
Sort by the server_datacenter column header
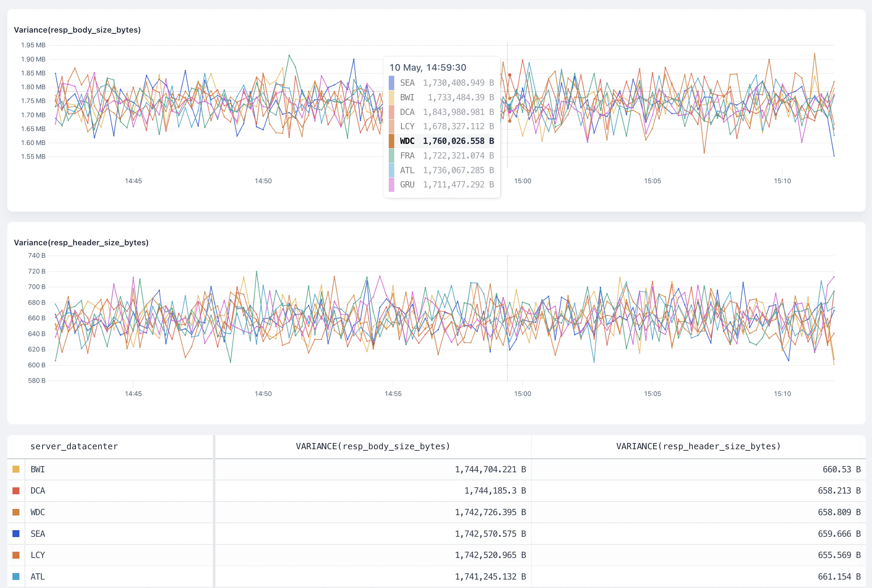74,446
